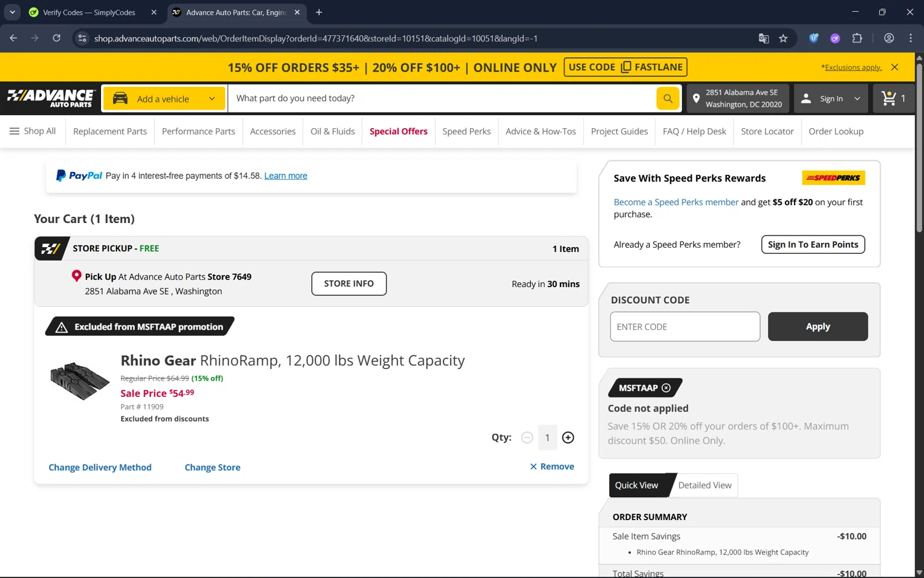Image resolution: width=924 pixels, height=578 pixels.
Task: Open Advice & How-Tos
Action: pyautogui.click(x=541, y=131)
